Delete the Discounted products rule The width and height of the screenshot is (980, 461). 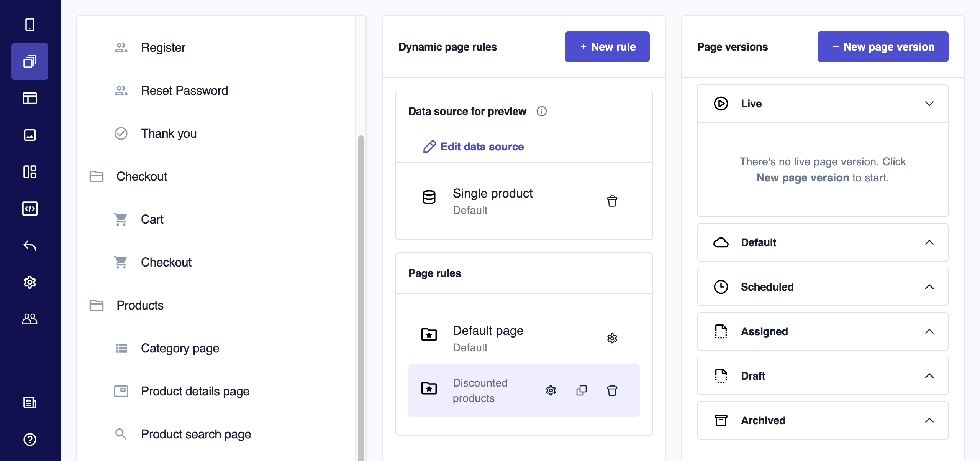pos(612,390)
